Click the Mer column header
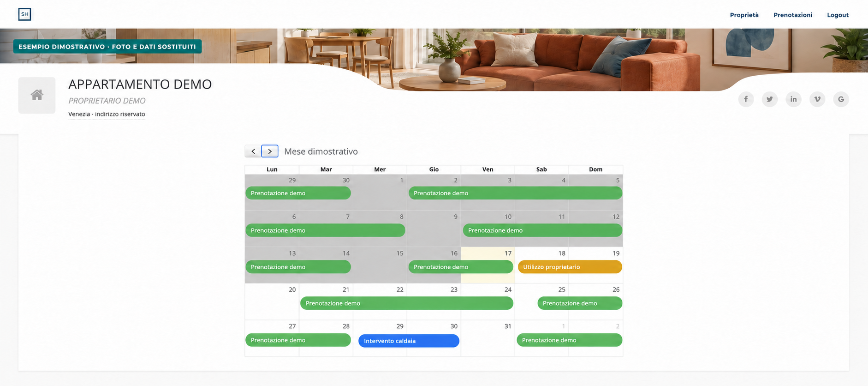This screenshot has height=386, width=868. (380, 169)
